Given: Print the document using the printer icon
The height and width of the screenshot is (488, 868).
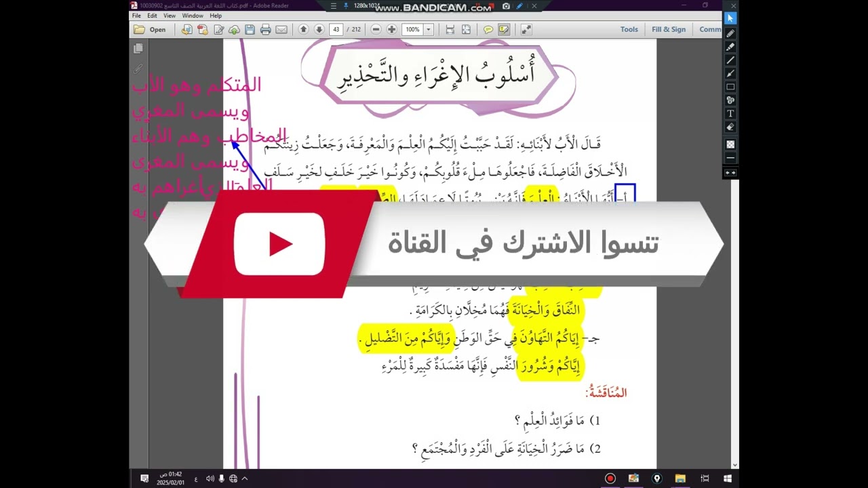Looking at the screenshot, I should point(265,29).
